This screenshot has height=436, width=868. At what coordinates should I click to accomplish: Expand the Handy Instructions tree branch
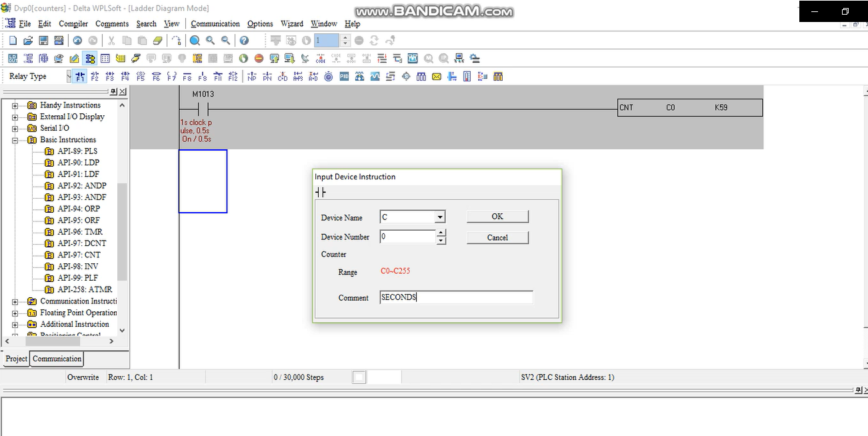pyautogui.click(x=14, y=105)
